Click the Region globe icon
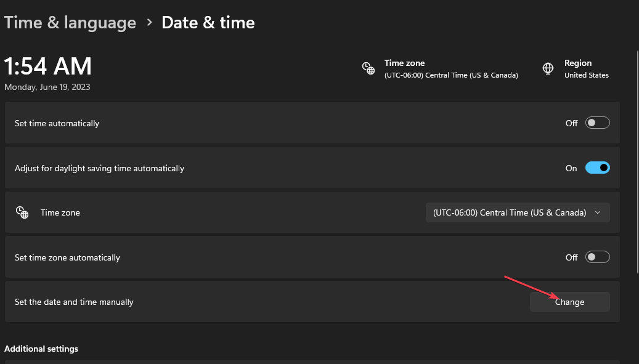Viewport: 639px width, 364px height. pos(548,68)
